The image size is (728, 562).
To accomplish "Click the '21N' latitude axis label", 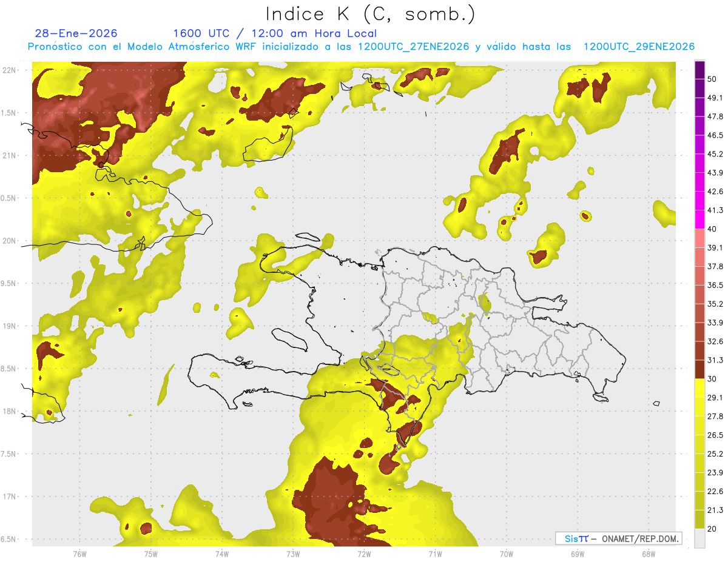I will pos(9,155).
